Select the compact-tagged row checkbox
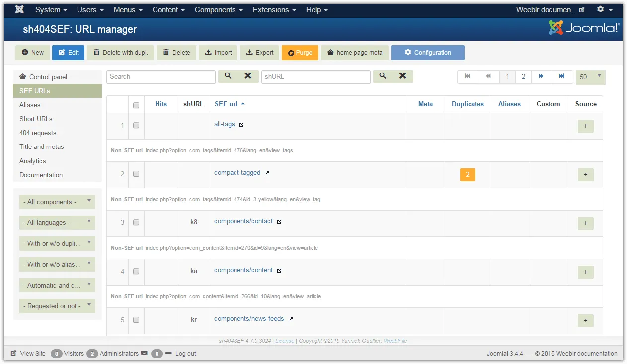 tap(136, 174)
